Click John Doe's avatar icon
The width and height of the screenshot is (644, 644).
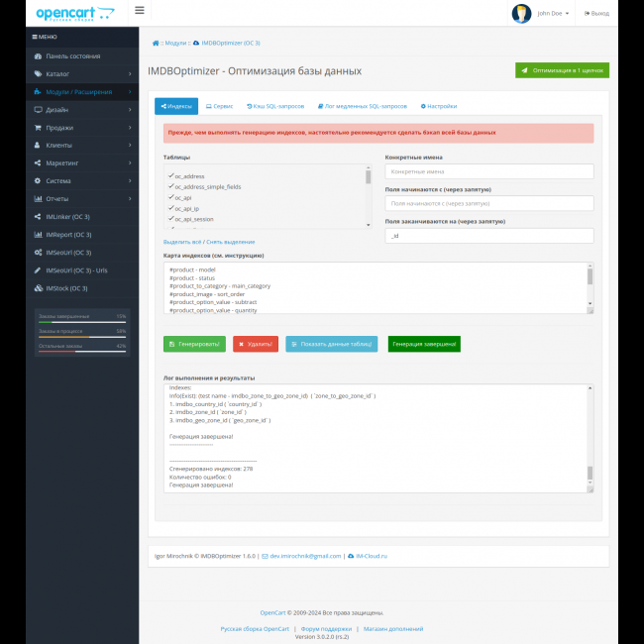(521, 13)
